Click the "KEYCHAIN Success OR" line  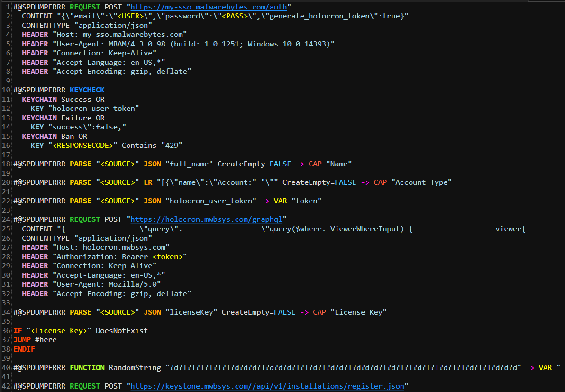click(63, 100)
